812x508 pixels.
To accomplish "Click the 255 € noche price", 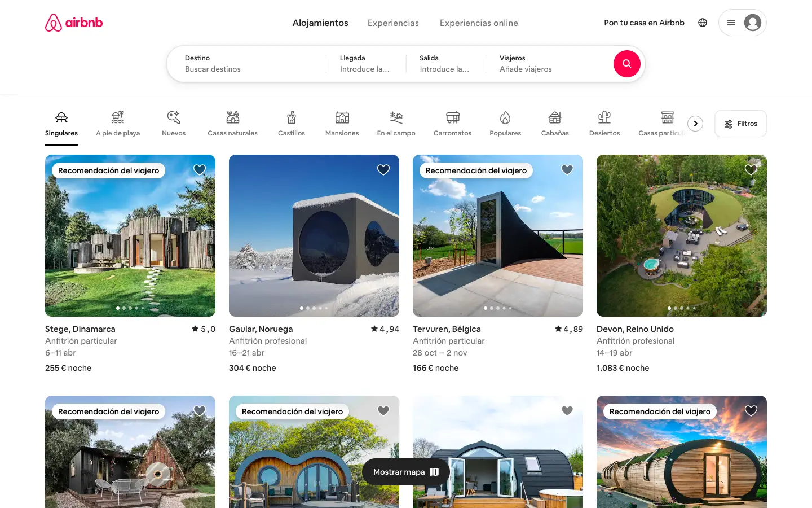I will (x=68, y=368).
